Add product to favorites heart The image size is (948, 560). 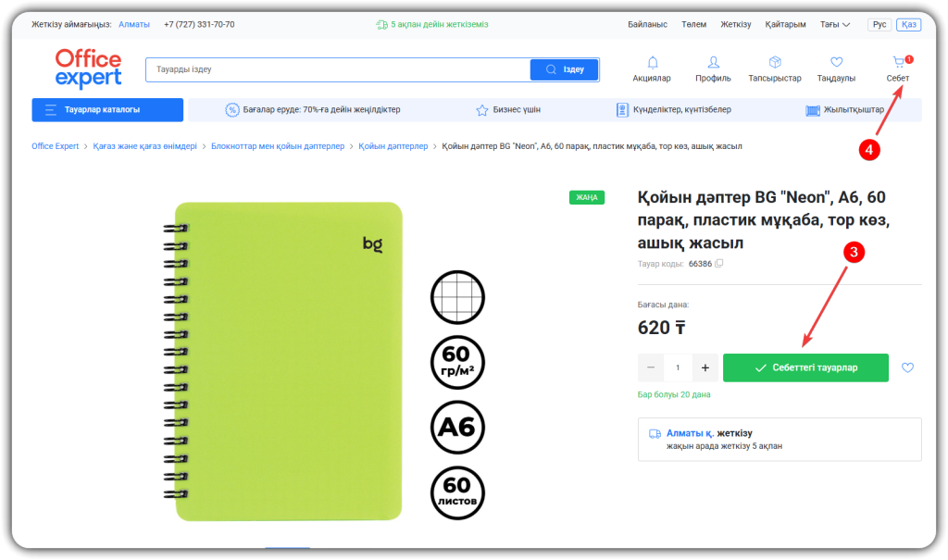(x=907, y=367)
